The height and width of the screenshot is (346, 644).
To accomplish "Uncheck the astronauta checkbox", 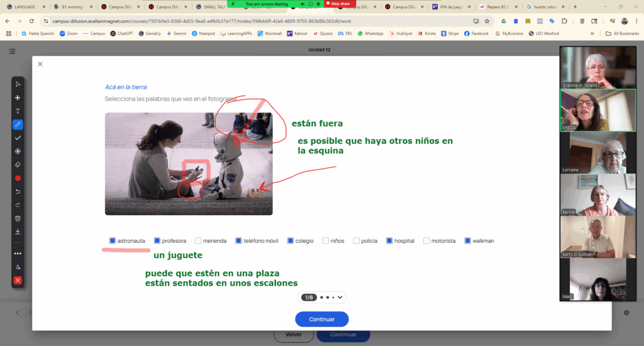I will click(112, 241).
